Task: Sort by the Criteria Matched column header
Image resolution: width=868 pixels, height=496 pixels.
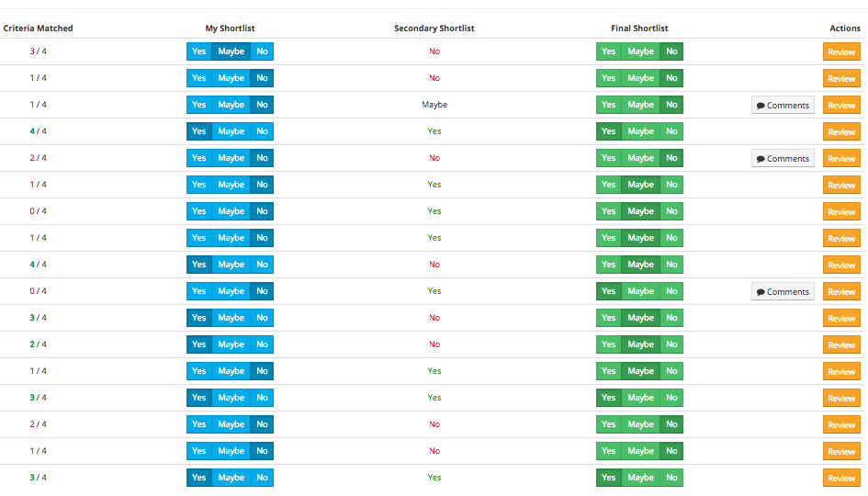Action: [x=39, y=28]
